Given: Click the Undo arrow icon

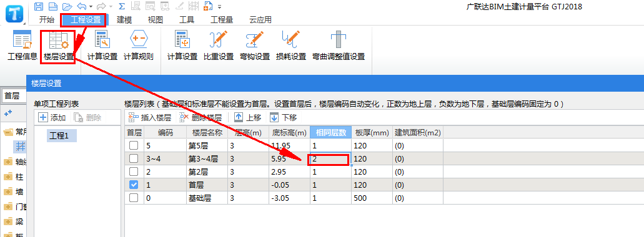Looking at the screenshot, I should (x=82, y=6).
